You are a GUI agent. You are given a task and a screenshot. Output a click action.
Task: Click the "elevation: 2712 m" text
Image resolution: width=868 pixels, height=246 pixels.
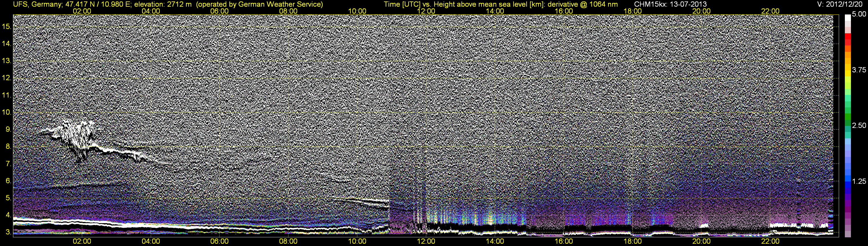[163, 4]
